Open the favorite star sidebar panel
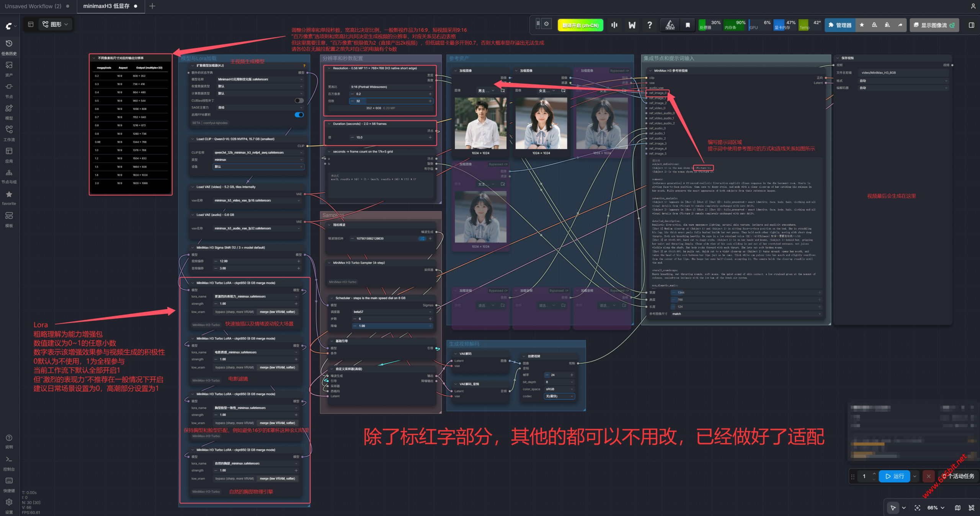Image resolution: width=980 pixels, height=516 pixels. [9, 198]
